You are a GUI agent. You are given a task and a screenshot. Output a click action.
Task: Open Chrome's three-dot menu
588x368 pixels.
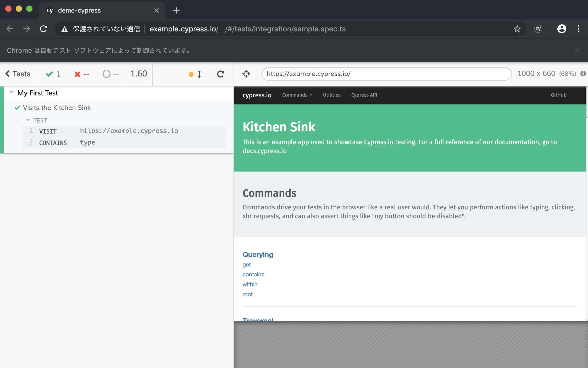pos(579,29)
